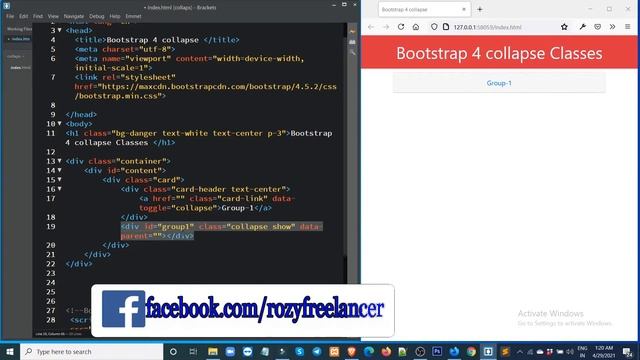Bookmark this page with the star icon

(564, 27)
